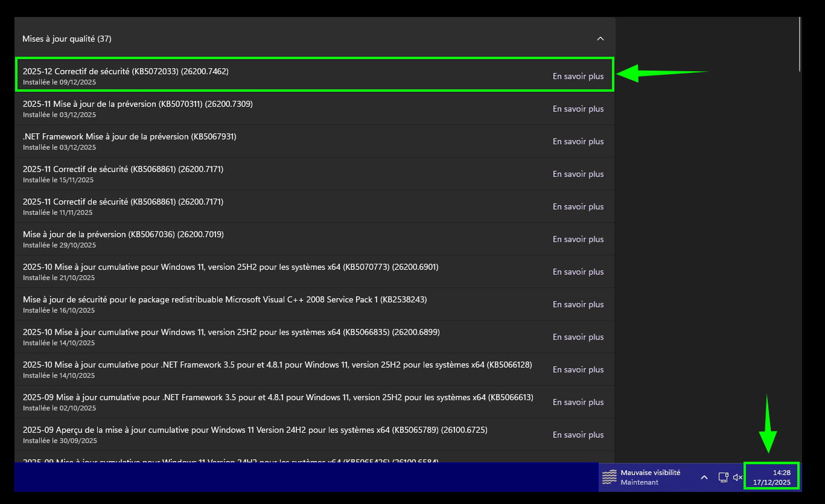This screenshot has width=825, height=504.
Task: Click En savoir plus for Visual C++ KB2538243
Action: (x=578, y=304)
